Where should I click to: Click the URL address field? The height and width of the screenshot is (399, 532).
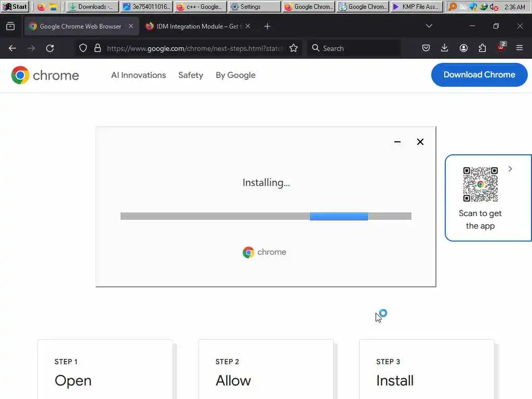coord(195,48)
